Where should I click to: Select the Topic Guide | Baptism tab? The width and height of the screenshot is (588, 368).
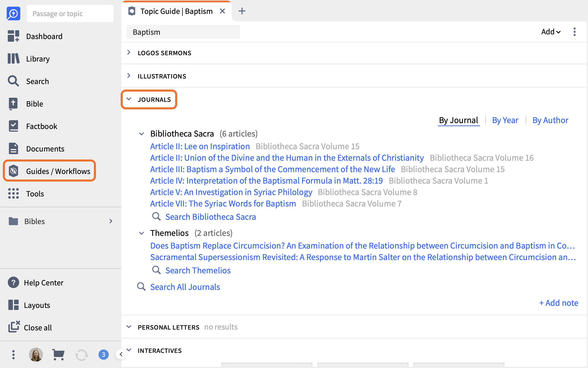176,11
